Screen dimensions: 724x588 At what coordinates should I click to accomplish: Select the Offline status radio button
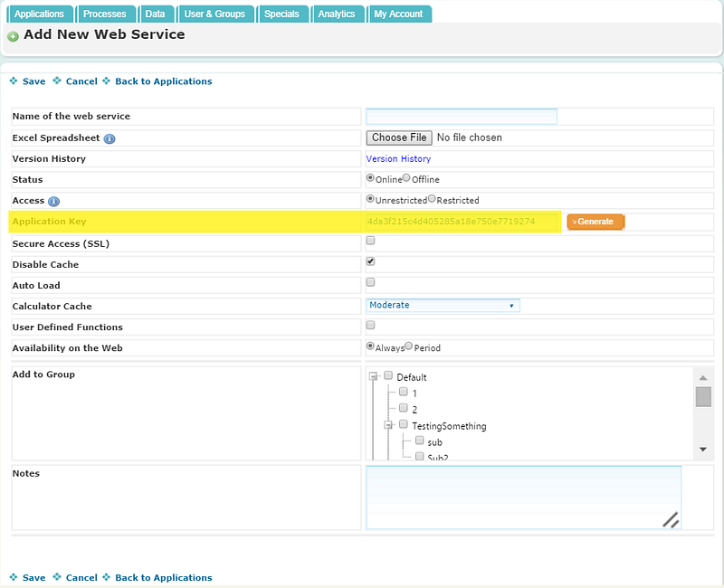[406, 177]
